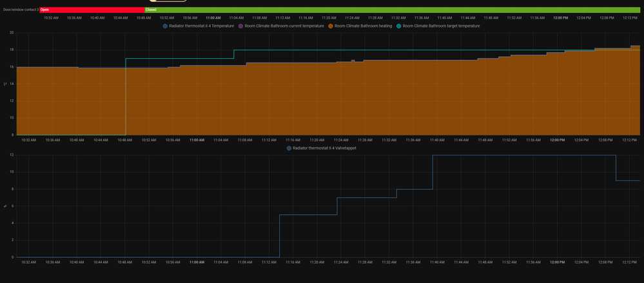The height and width of the screenshot is (283, 644).
Task: Hide the Room Climate Bathroom heating series label
Action: pyautogui.click(x=363, y=26)
